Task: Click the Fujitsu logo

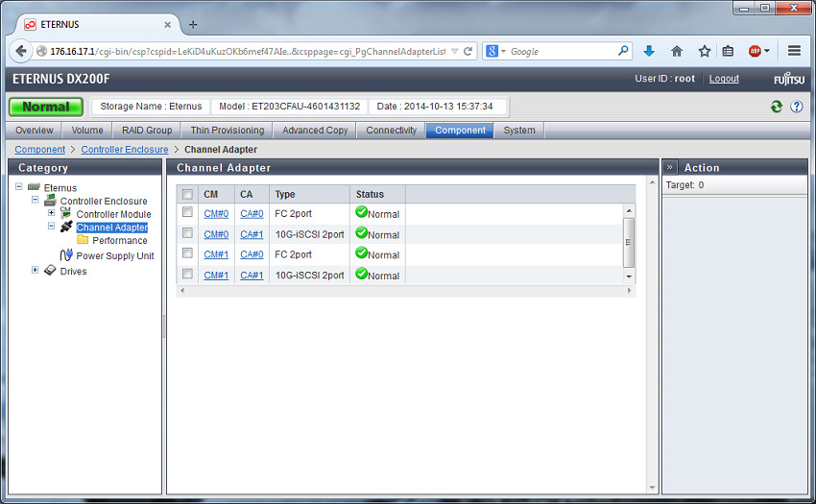Action: click(x=789, y=79)
